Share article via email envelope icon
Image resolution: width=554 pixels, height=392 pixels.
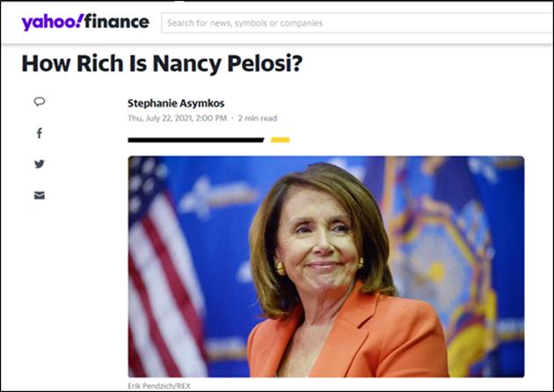tap(40, 195)
